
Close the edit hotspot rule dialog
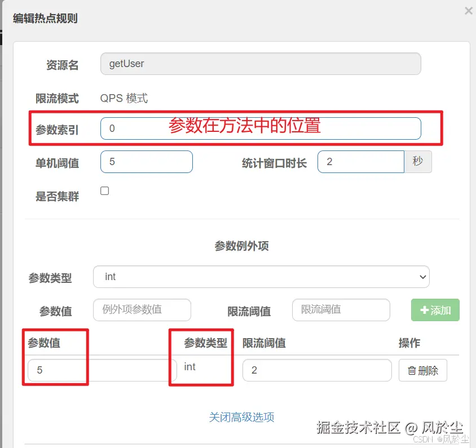click(x=468, y=11)
